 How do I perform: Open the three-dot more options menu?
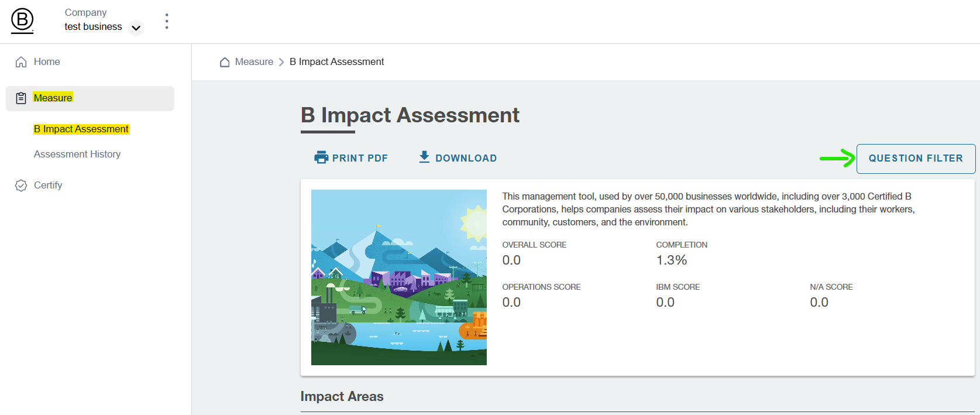pyautogui.click(x=167, y=21)
